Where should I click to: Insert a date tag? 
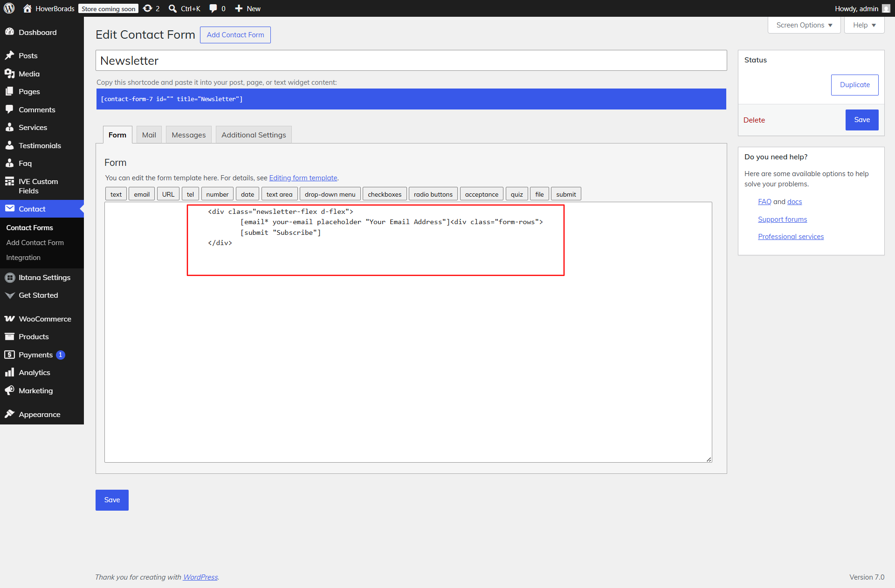[x=248, y=194]
